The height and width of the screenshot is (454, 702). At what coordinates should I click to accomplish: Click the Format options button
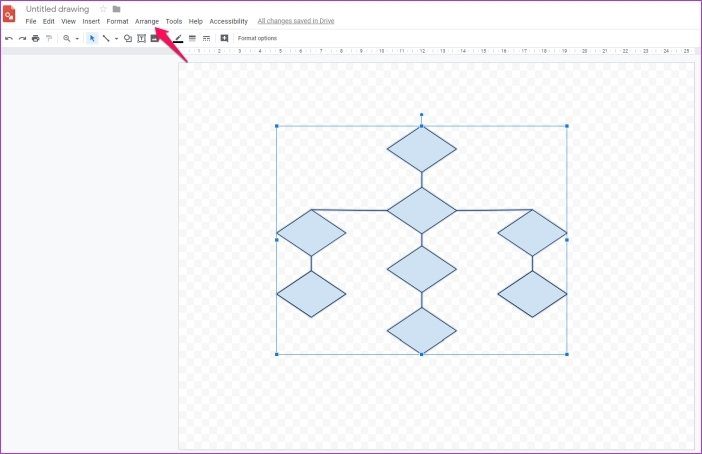pyautogui.click(x=257, y=39)
